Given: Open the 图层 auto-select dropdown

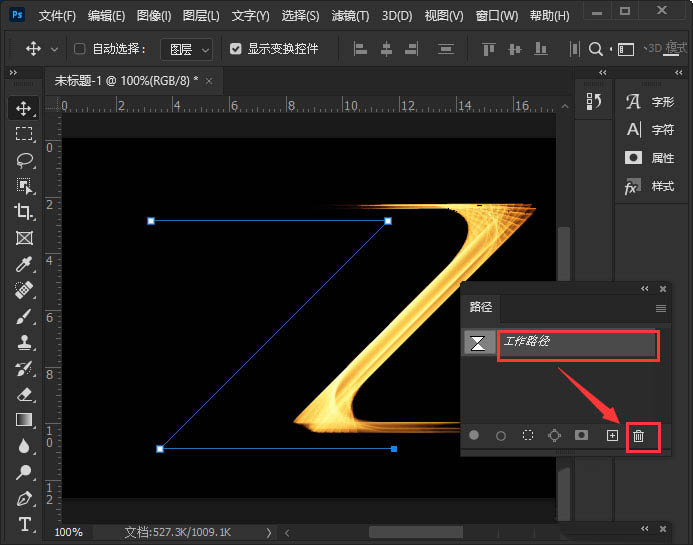Looking at the screenshot, I should click(x=186, y=49).
